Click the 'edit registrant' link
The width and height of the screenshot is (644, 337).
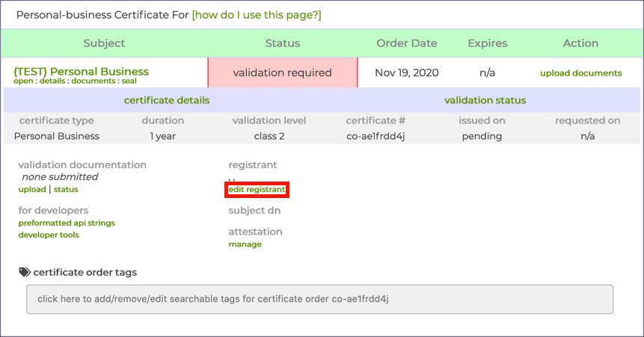click(257, 190)
